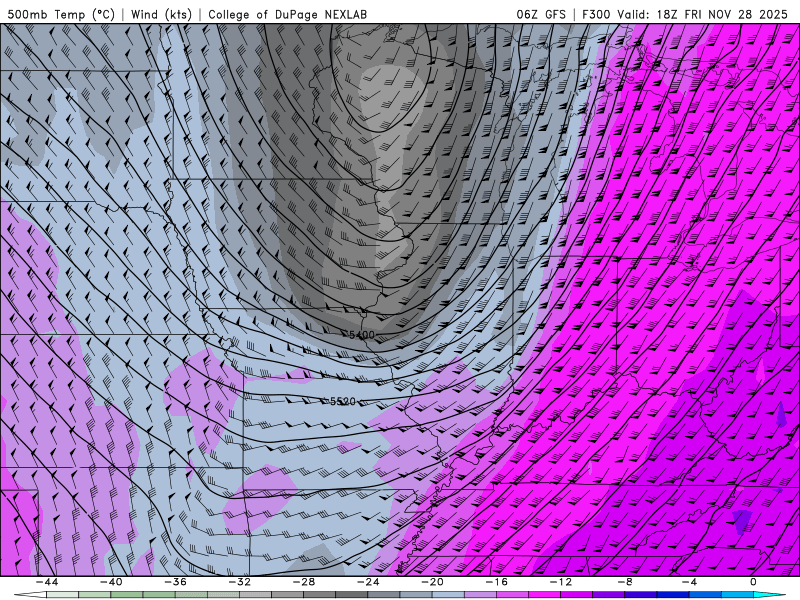Click the -12 colorbar tick label
The width and height of the screenshot is (800, 600).
(x=561, y=582)
